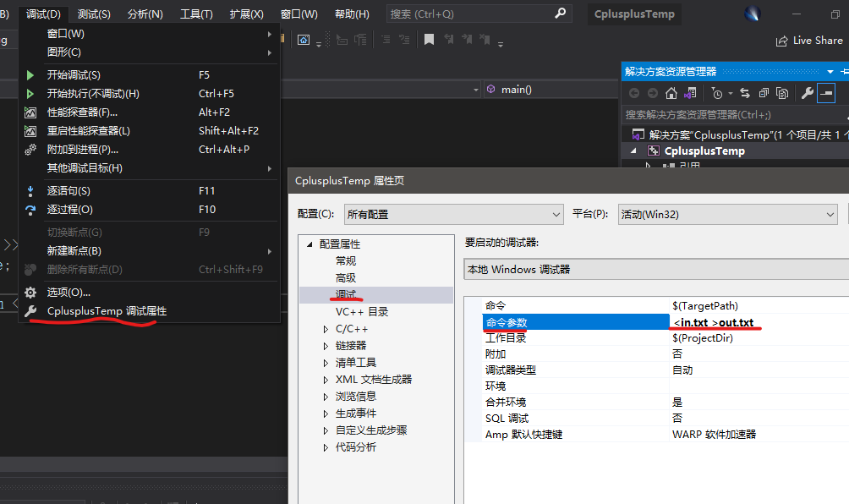This screenshot has height=504, width=849.
Task: Click the next bookmark toolbar icon
Action: 467,40
